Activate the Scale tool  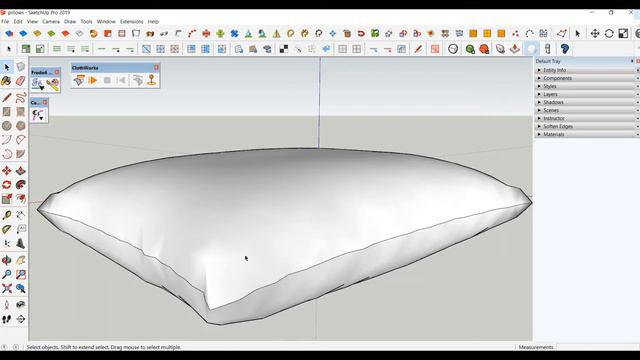pos(7,199)
